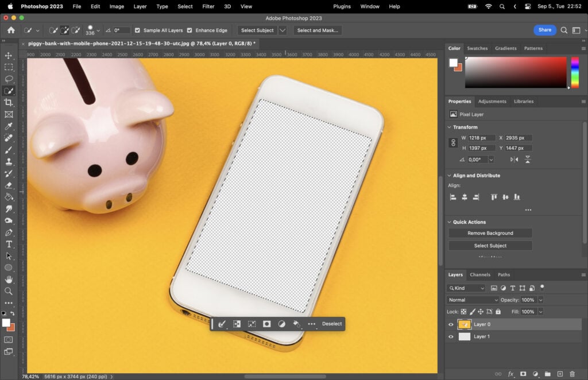Select the Zoom tool
This screenshot has width=588, height=380.
[x=8, y=291]
